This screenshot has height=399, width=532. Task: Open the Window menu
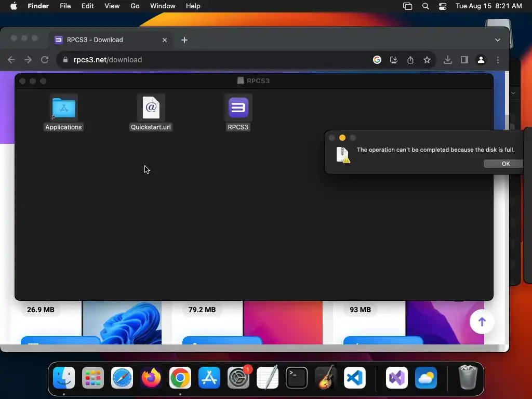[163, 6]
